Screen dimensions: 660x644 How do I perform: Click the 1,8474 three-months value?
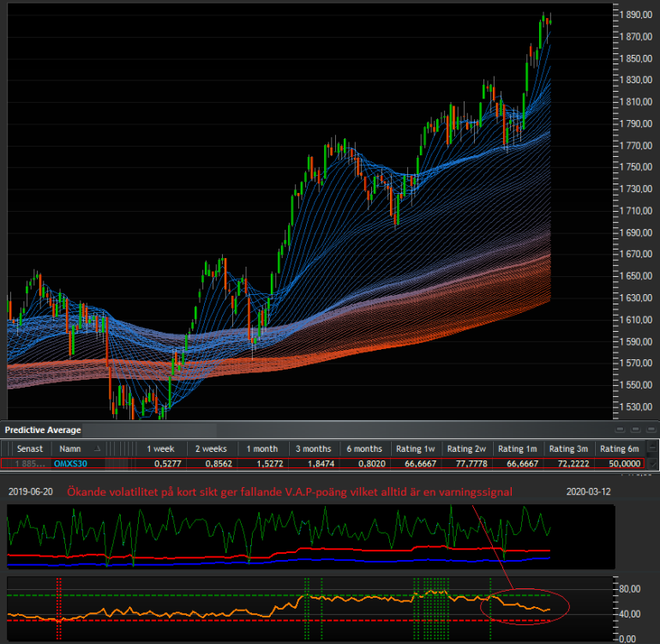(321, 464)
